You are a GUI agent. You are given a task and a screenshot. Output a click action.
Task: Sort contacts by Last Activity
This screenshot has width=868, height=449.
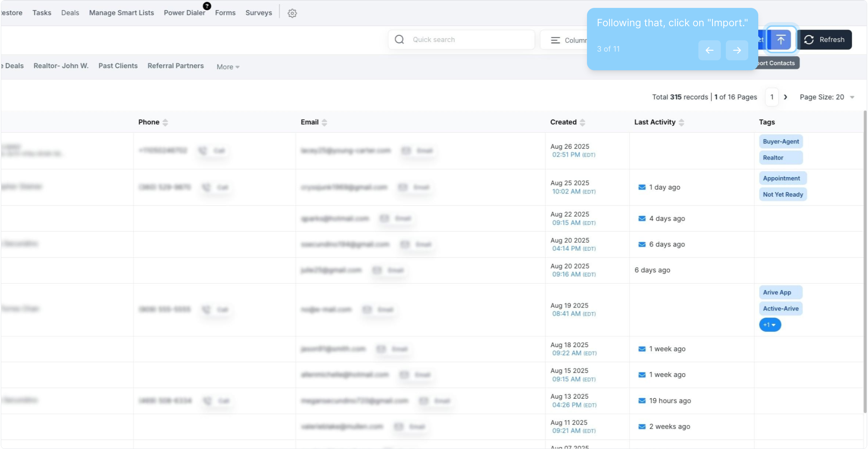681,122
